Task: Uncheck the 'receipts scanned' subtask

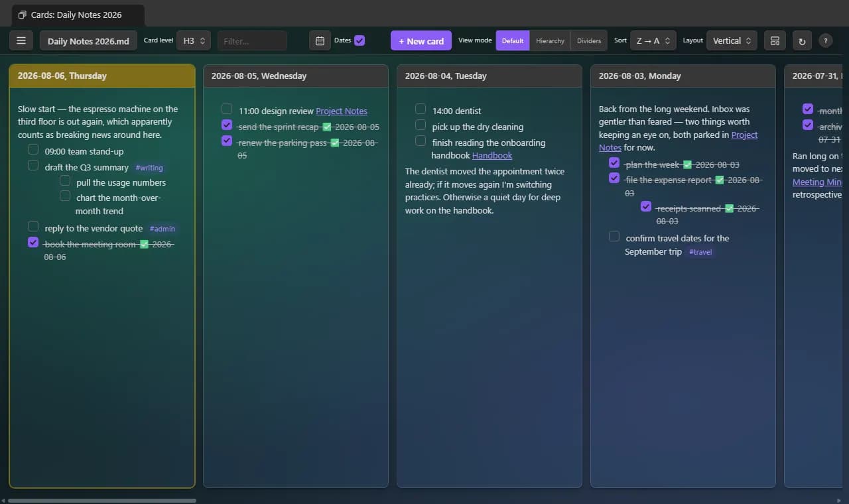Action: click(646, 206)
